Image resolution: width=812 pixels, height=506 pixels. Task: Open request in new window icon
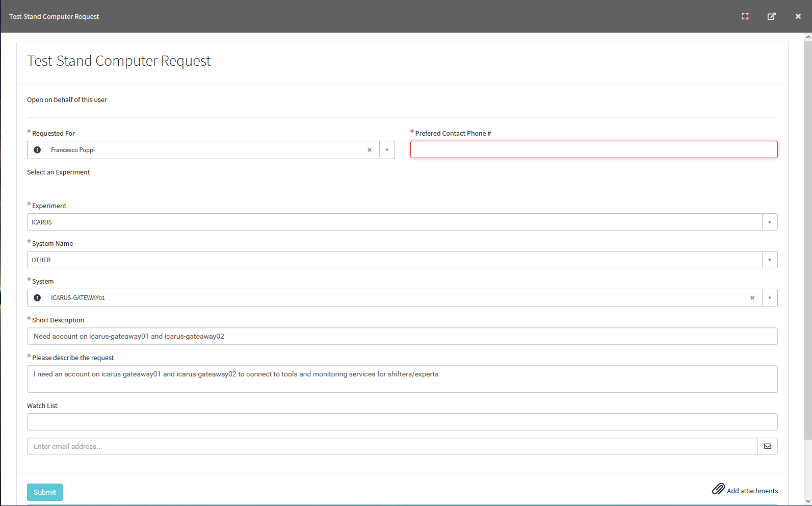coord(772,16)
